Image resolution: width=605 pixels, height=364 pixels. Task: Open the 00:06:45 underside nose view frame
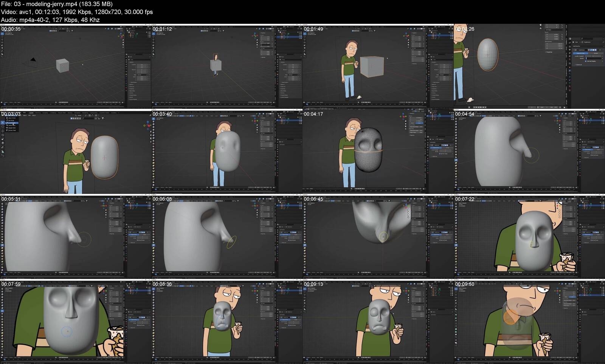point(378,237)
